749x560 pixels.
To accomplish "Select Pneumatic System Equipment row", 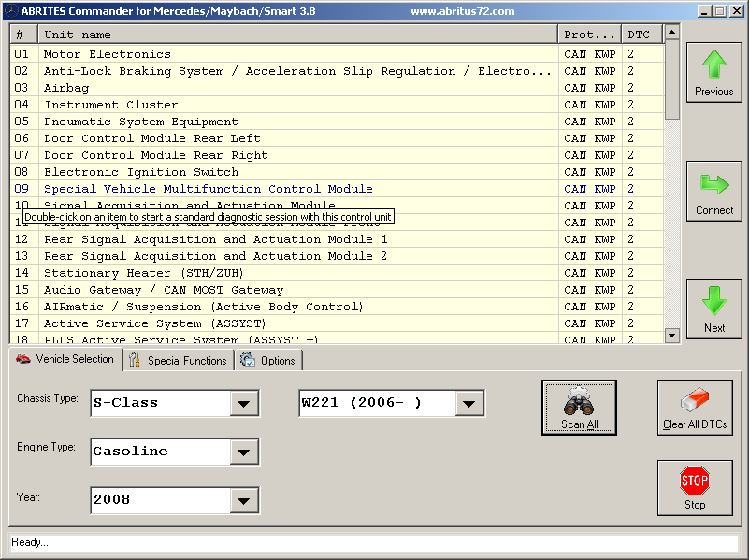I will [337, 122].
